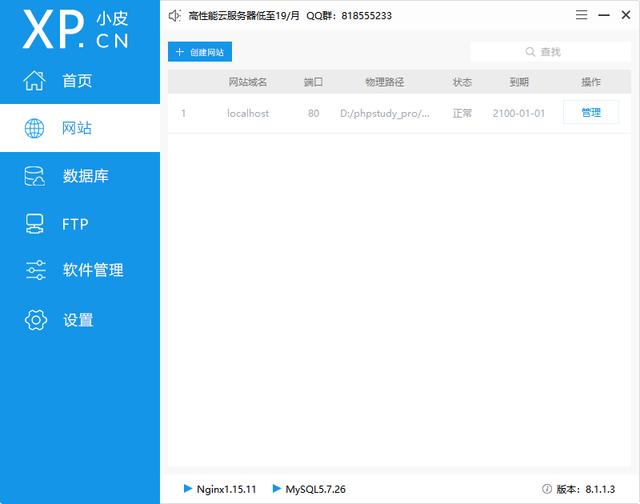Click the home icon for 首页

[35, 81]
